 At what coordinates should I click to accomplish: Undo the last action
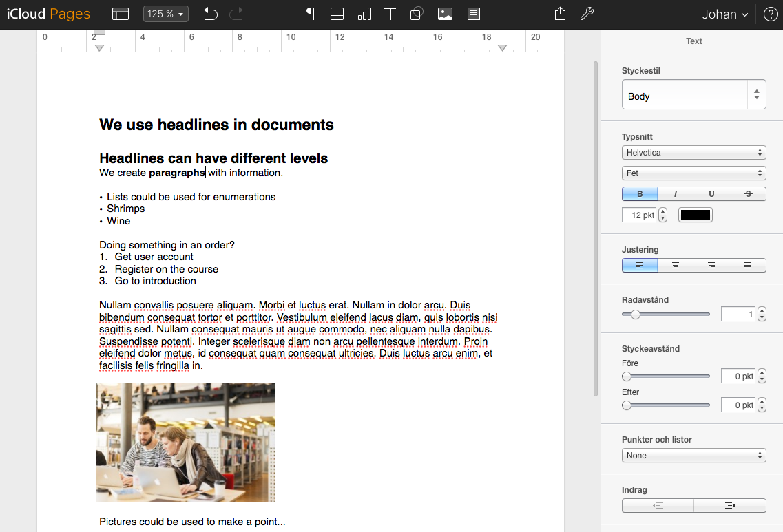[x=211, y=14]
